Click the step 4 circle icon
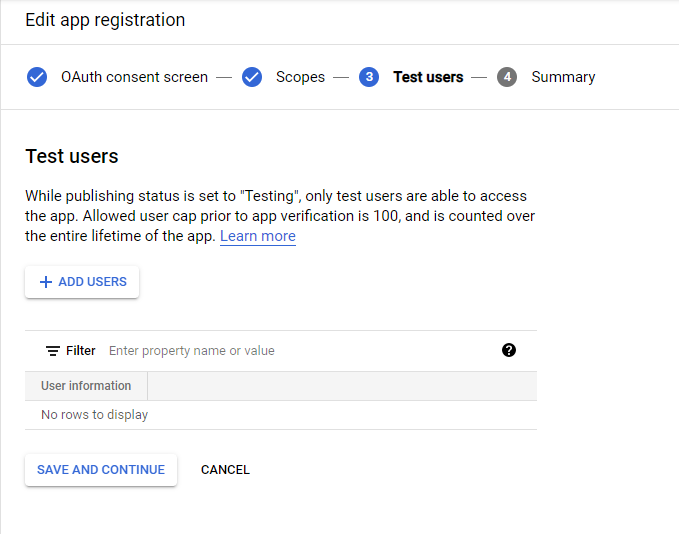Viewport: 679px width, 534px height. click(x=507, y=77)
